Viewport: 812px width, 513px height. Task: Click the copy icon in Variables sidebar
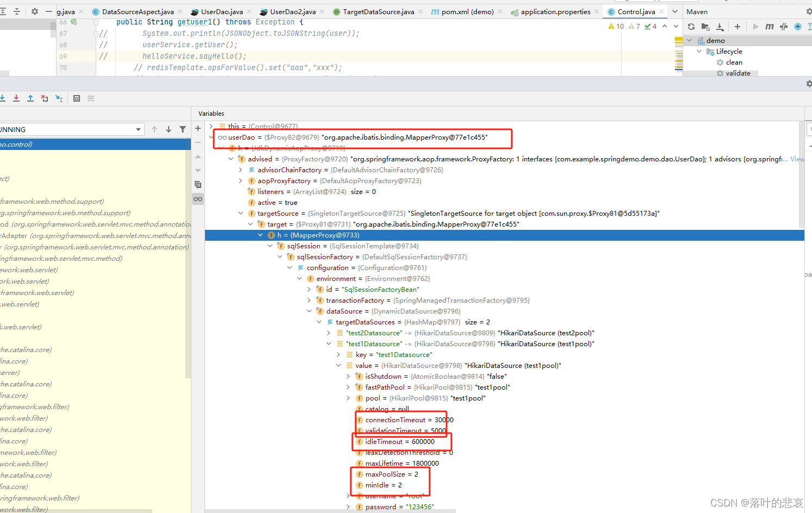(x=198, y=185)
